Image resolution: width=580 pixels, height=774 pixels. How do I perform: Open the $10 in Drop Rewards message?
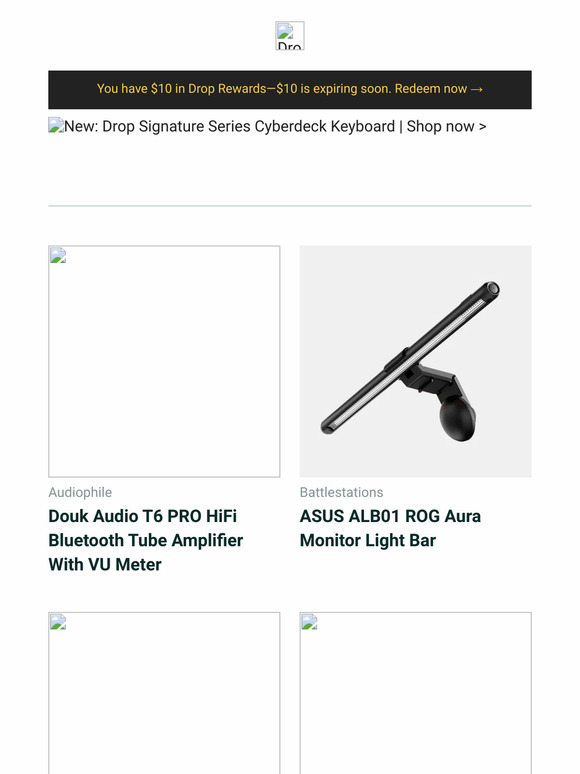tap(290, 89)
